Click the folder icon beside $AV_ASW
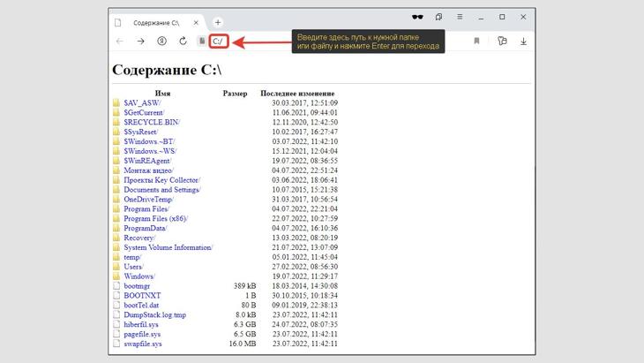This screenshot has height=363, width=644. (116, 102)
